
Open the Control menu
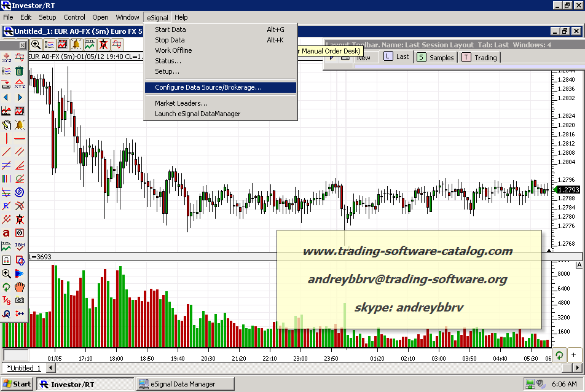point(74,17)
